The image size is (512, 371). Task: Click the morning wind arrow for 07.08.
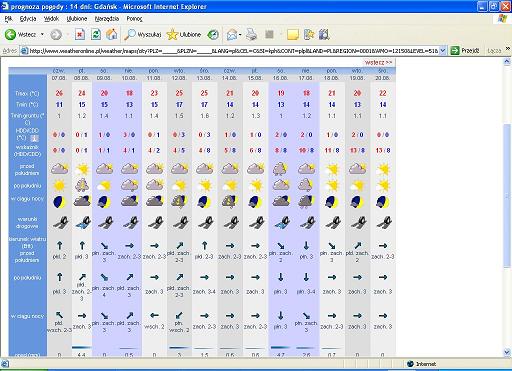click(59, 246)
